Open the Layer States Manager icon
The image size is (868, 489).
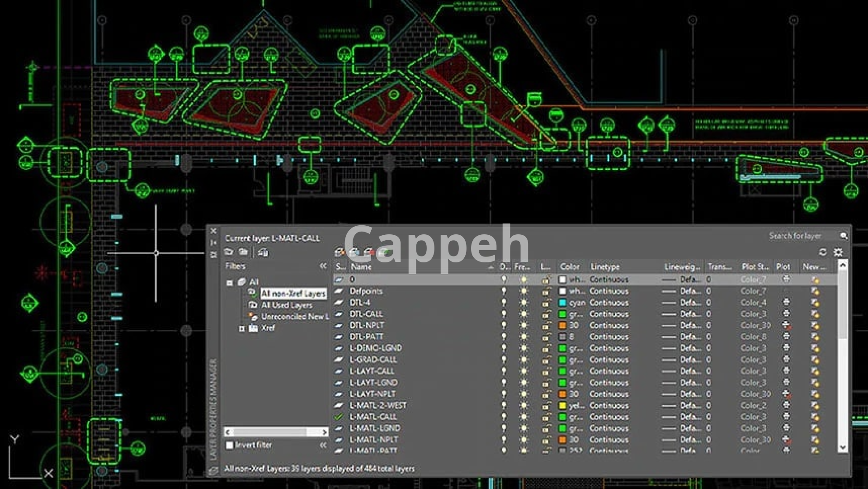click(263, 252)
